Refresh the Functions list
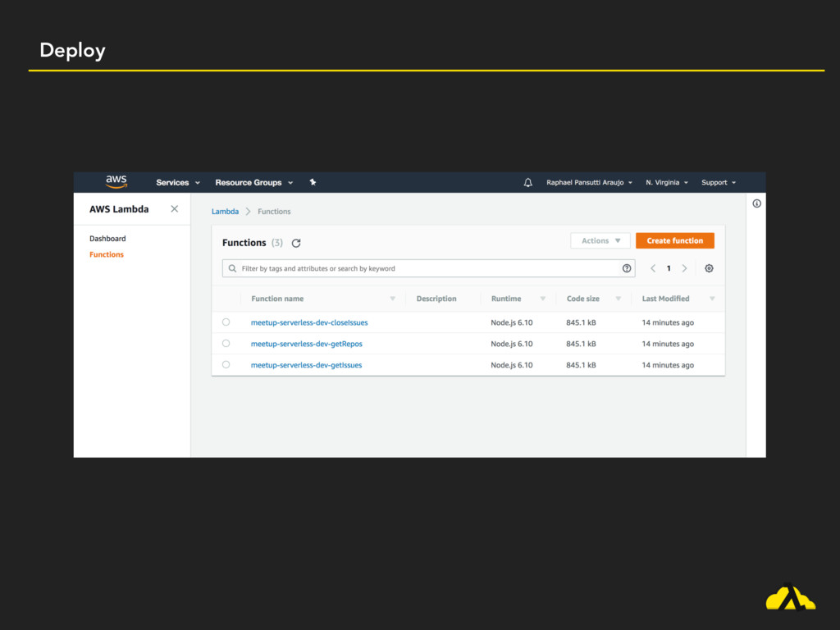This screenshot has width=840, height=630. point(296,243)
